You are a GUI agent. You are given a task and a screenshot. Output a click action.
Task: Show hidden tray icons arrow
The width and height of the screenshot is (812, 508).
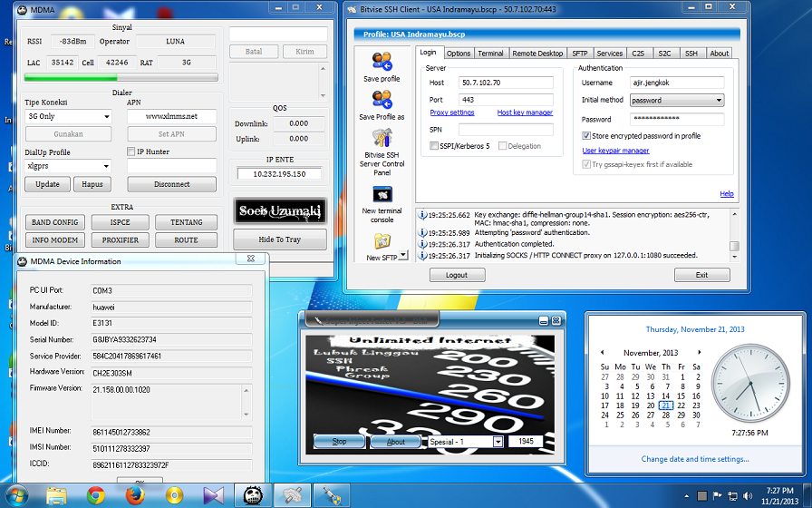687,496
